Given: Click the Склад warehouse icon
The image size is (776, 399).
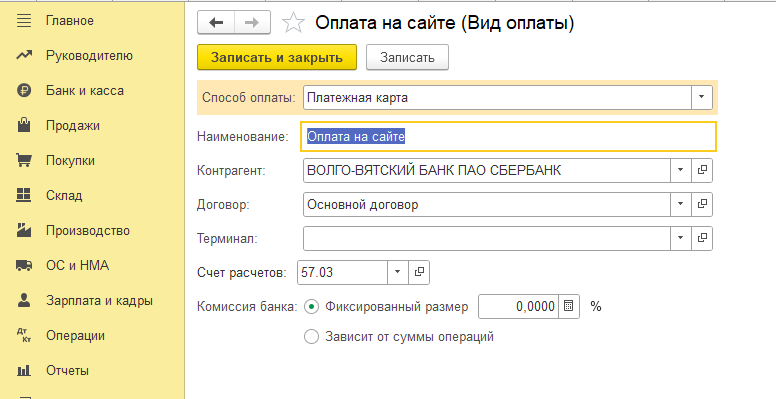Looking at the screenshot, I should (24, 195).
